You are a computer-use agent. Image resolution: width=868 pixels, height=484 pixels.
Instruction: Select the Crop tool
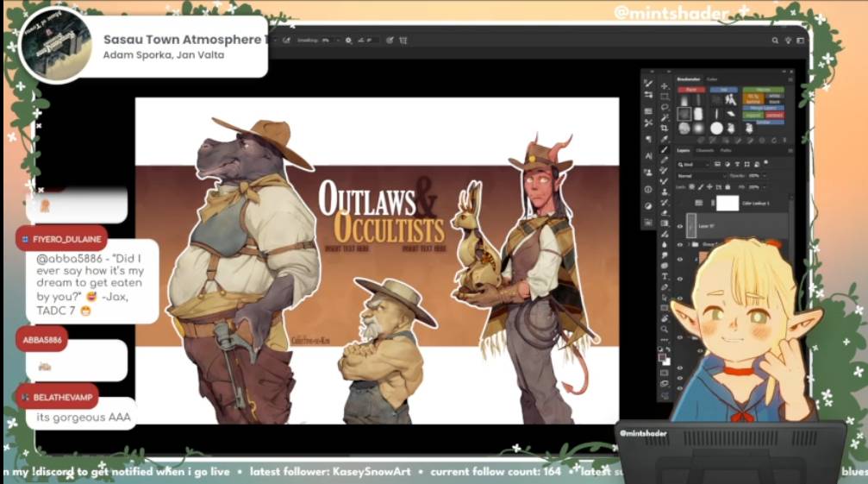click(664, 128)
